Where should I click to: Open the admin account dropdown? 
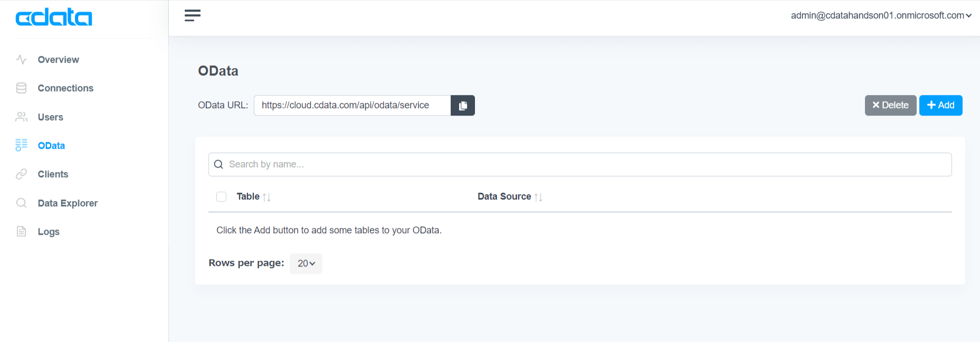coord(881,15)
